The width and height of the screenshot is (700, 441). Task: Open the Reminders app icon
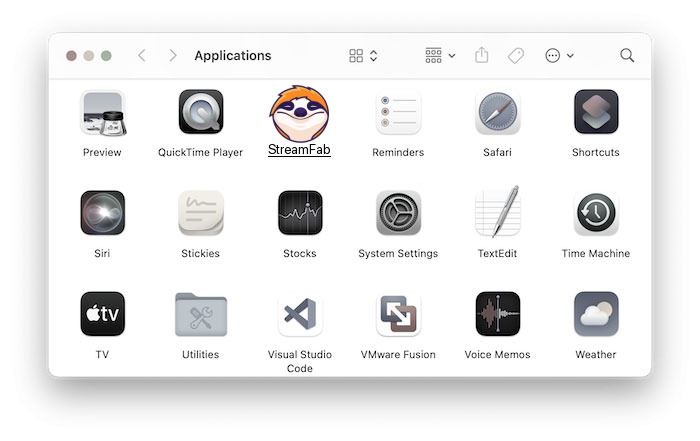click(x=398, y=112)
